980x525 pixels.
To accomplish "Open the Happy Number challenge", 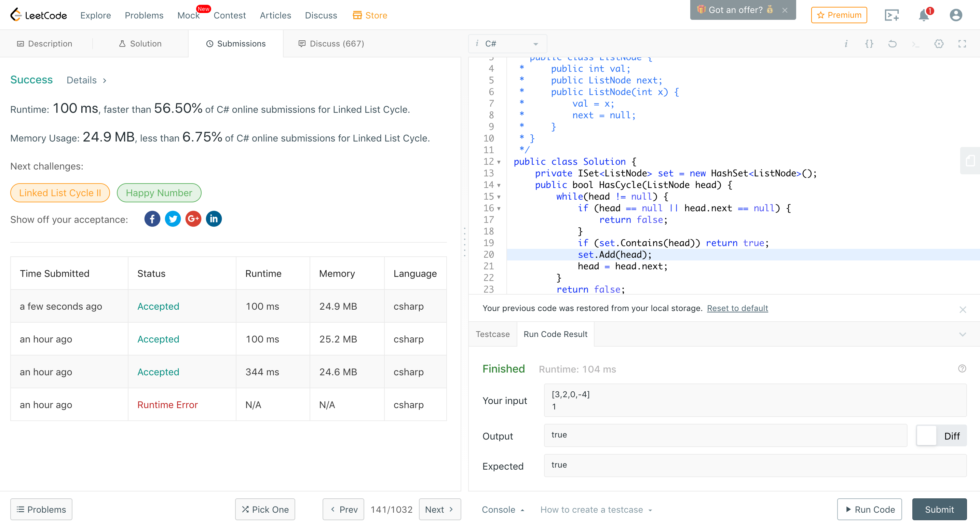I will (159, 193).
